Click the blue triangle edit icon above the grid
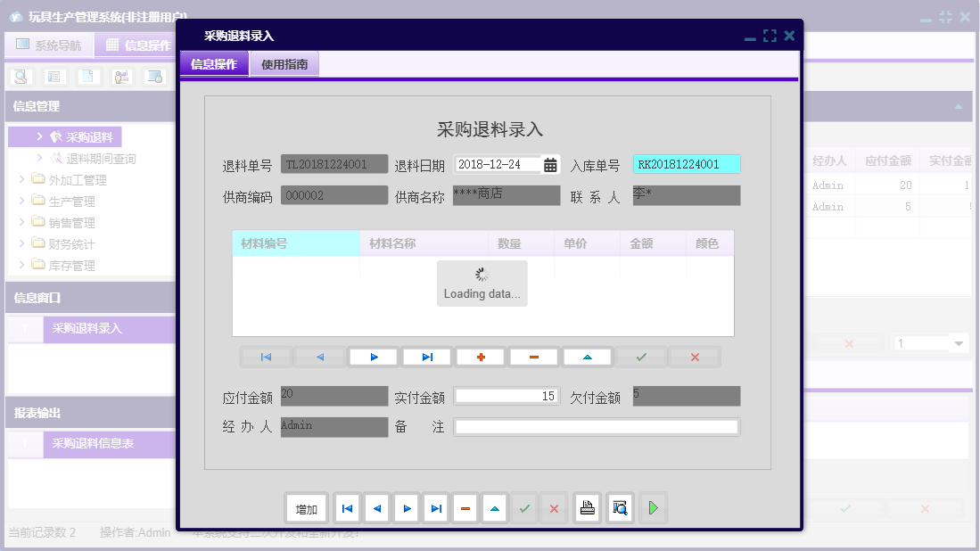Viewport: 980px width, 551px height. click(x=588, y=357)
